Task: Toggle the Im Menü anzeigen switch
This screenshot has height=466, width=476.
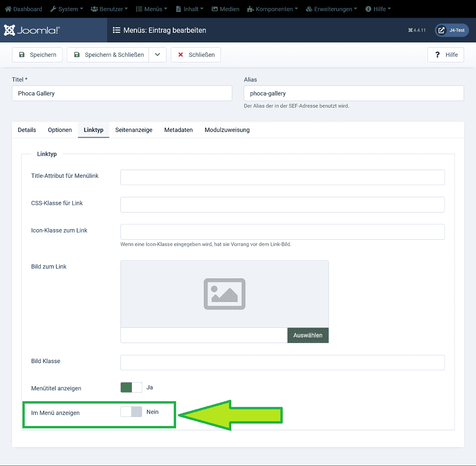Action: point(131,412)
